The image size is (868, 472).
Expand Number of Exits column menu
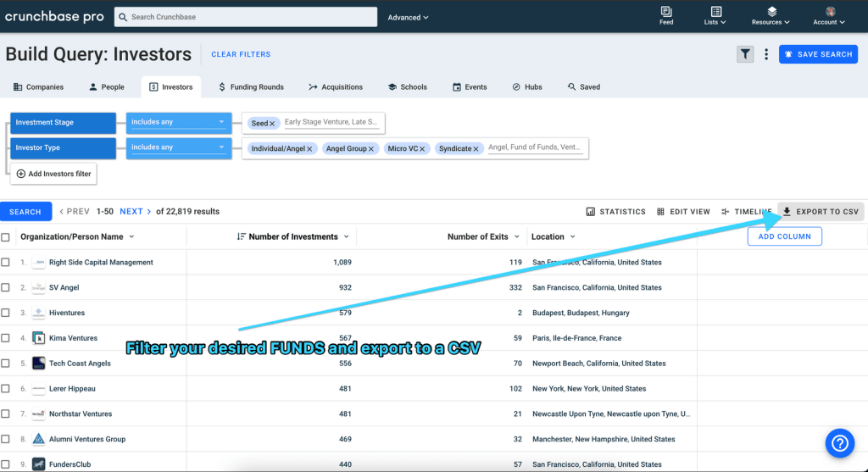pos(517,236)
